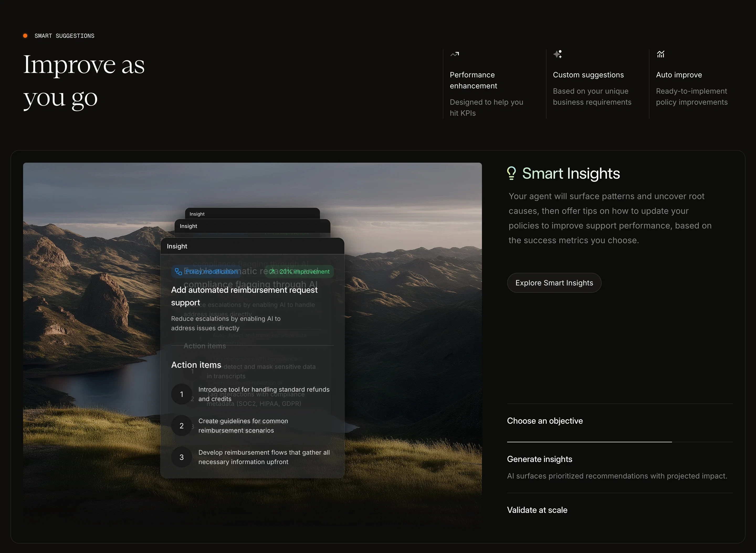Click the number 3 action item circle
Viewport: 756px width, 553px height.
[x=182, y=457]
